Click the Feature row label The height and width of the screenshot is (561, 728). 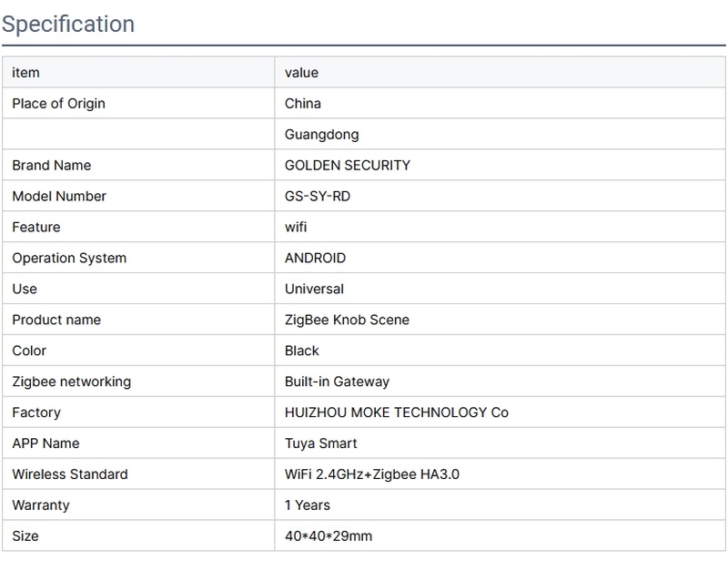35,228
